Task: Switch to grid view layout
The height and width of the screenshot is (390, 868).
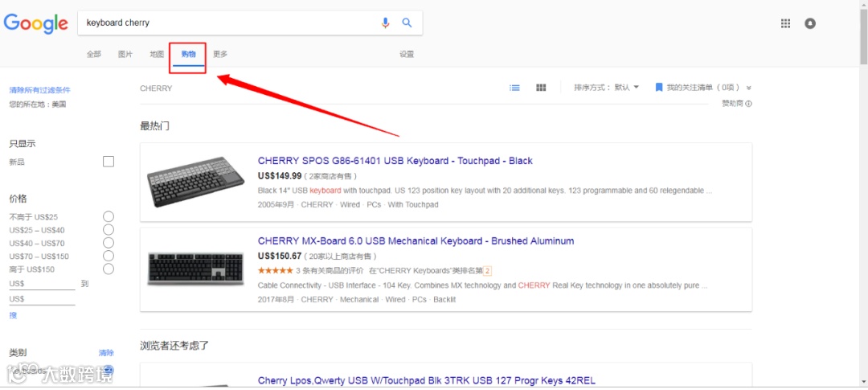Action: tap(542, 88)
